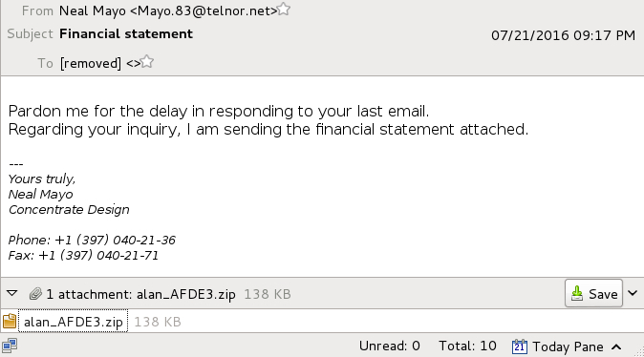
Task: Click the window resize grip corner
Action: [639, 352]
